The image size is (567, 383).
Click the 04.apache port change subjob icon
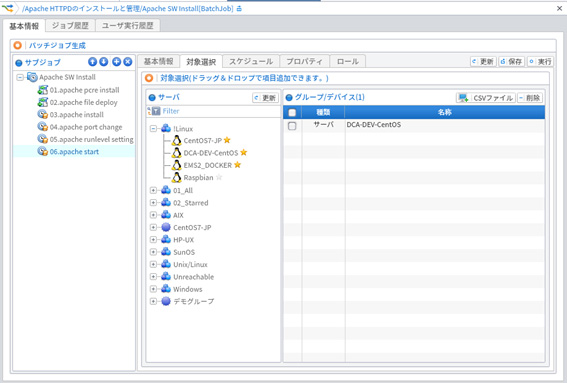click(x=43, y=127)
